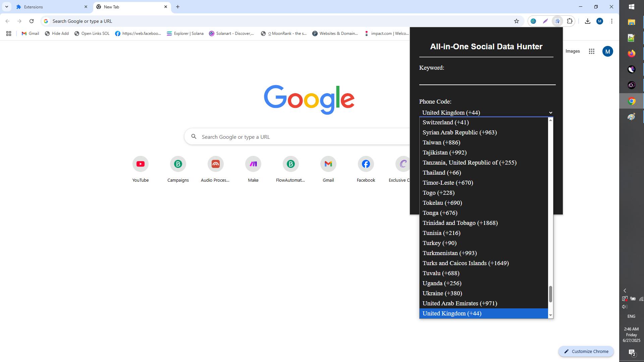The width and height of the screenshot is (644, 362).
Task: Open the Extensions puzzle icon in toolbar
Action: 569,21
